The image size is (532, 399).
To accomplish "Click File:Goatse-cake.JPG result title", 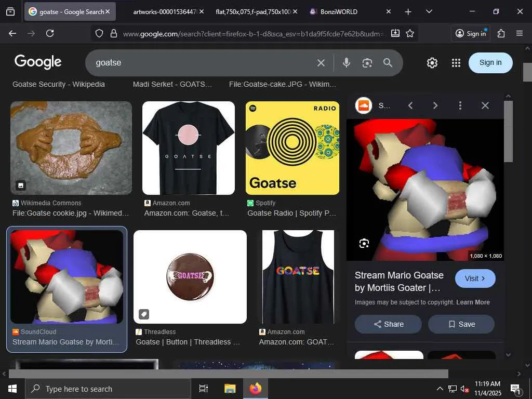I will coord(283,84).
